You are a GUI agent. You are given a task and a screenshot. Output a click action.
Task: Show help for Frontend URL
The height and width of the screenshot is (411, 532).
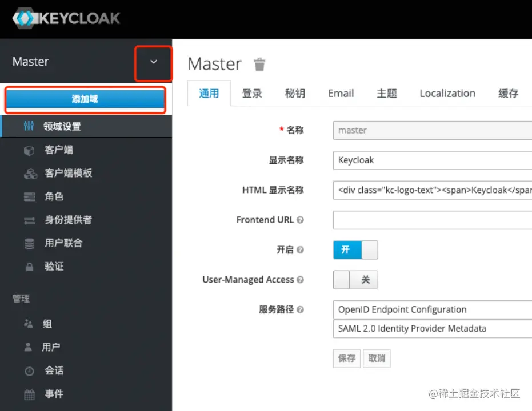pyautogui.click(x=300, y=220)
